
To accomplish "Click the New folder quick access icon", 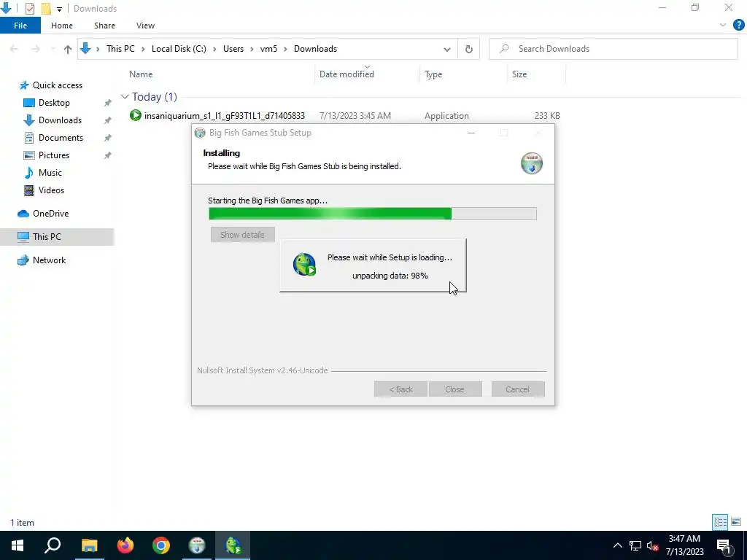I will pyautogui.click(x=46, y=9).
